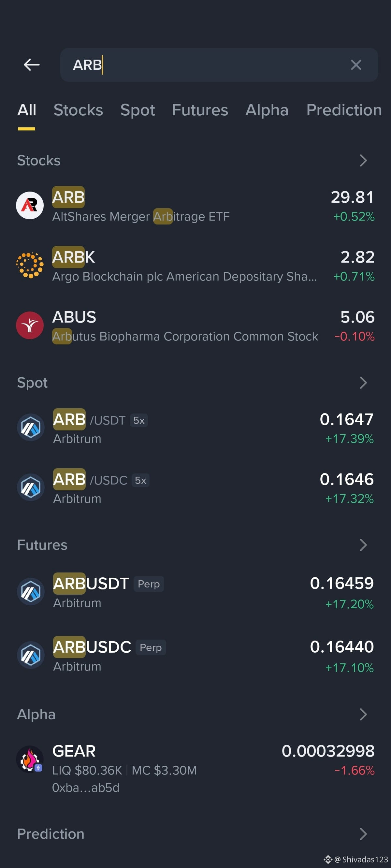Open the Alpha tab

tap(267, 110)
